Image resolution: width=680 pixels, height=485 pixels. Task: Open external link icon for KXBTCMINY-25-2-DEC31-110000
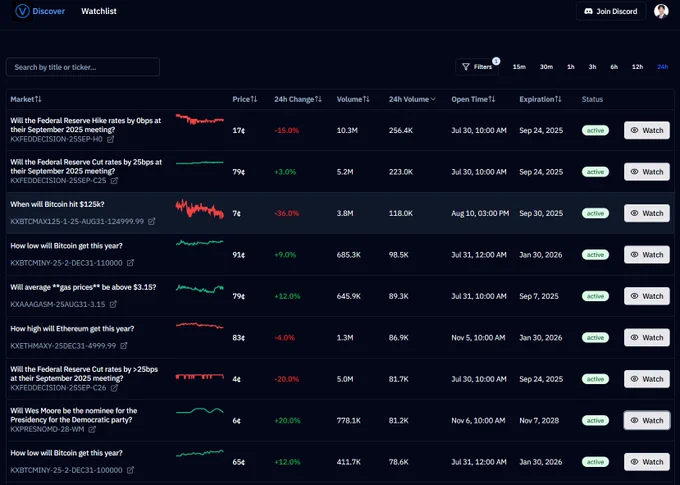point(130,263)
